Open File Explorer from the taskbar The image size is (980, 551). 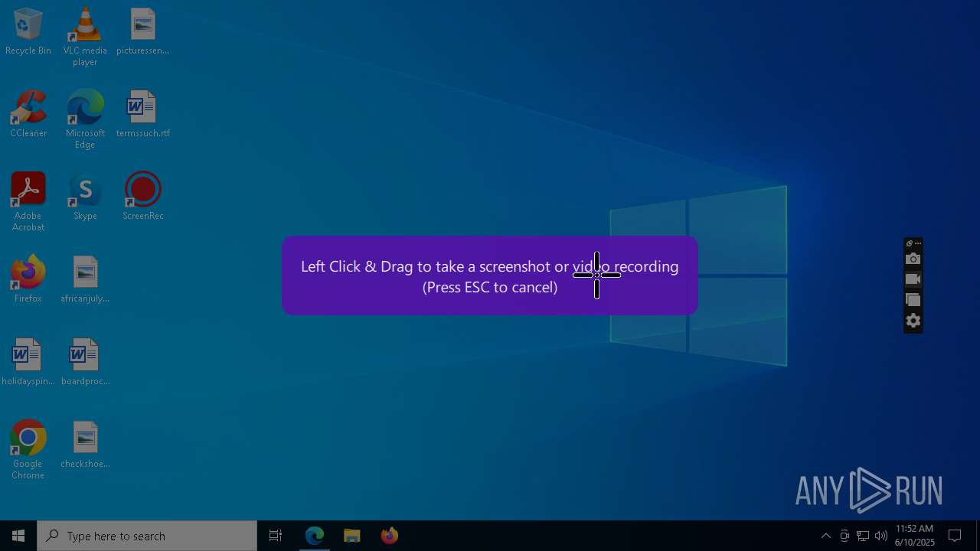(x=351, y=536)
